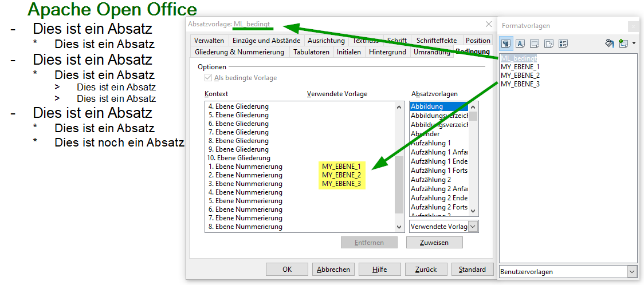The width and height of the screenshot is (644, 285).
Task: Activate Fill Format Mode paint bucket
Action: click(610, 43)
